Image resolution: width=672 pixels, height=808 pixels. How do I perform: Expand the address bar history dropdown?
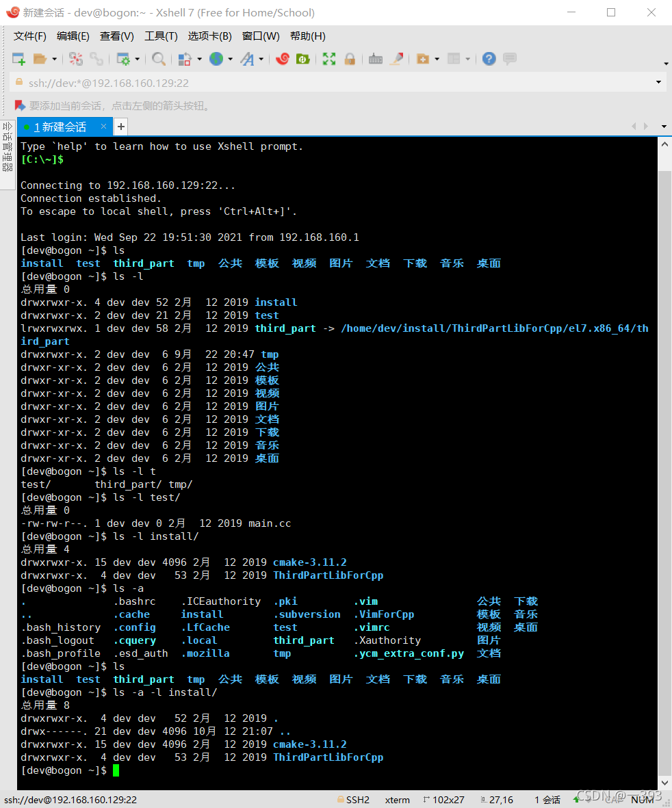tap(658, 83)
